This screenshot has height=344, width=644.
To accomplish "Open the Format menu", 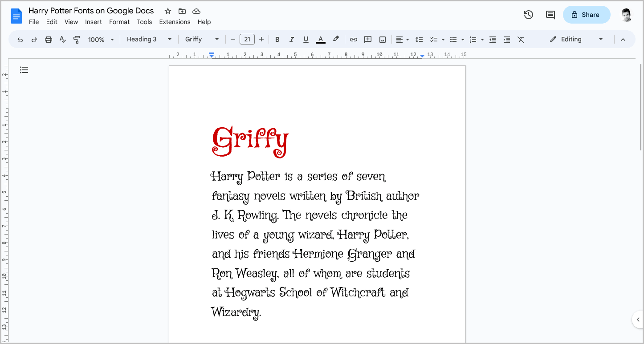I will [x=119, y=21].
